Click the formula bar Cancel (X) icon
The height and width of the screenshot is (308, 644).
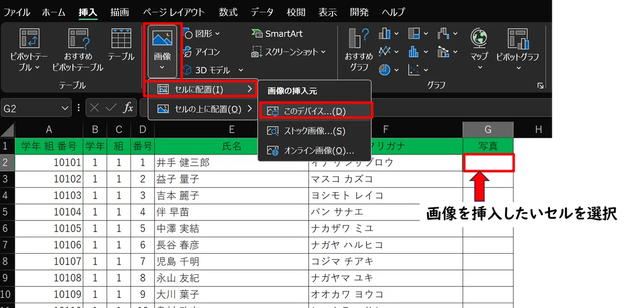(x=94, y=108)
